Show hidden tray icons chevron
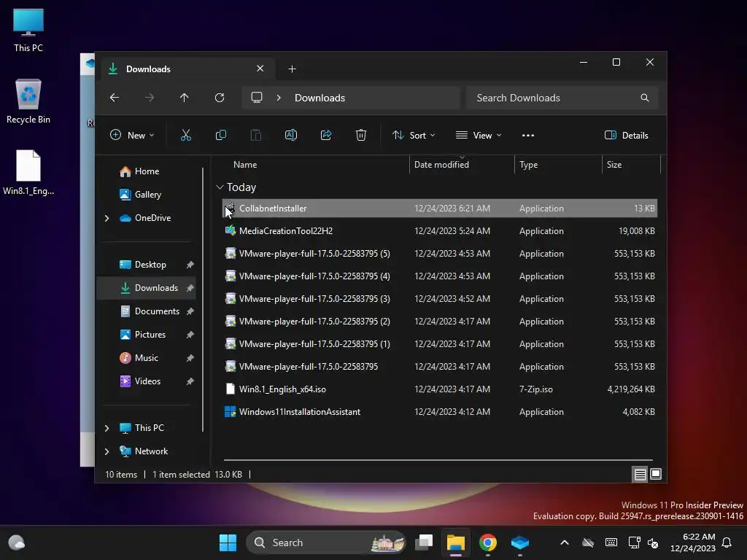The height and width of the screenshot is (560, 747). coord(565,542)
